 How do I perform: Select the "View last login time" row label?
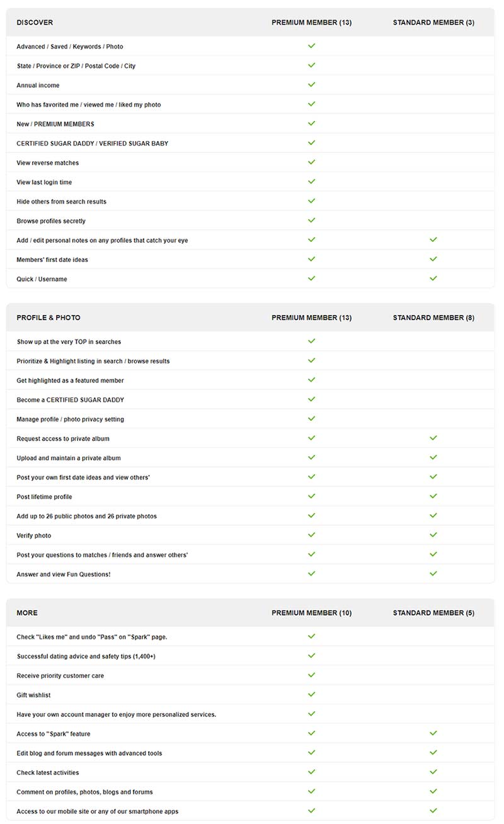click(x=44, y=182)
